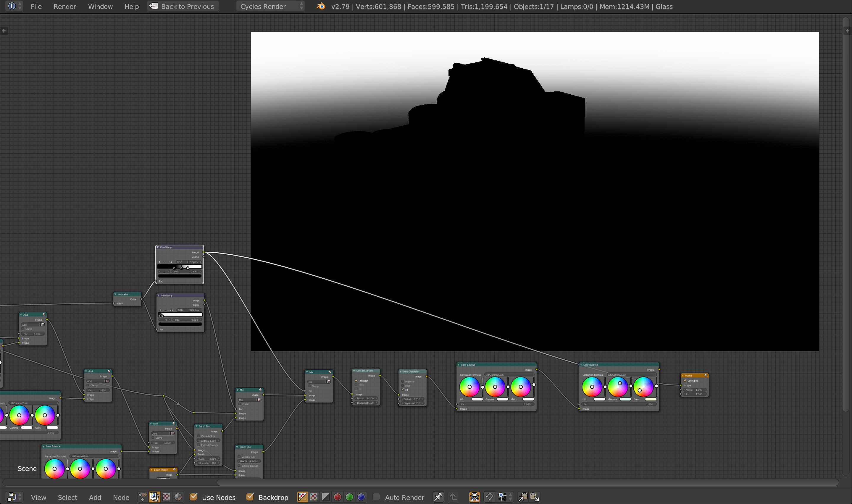This screenshot has width=852, height=504.
Task: Show Alpha backdrop channel icon
Action: coord(326,497)
